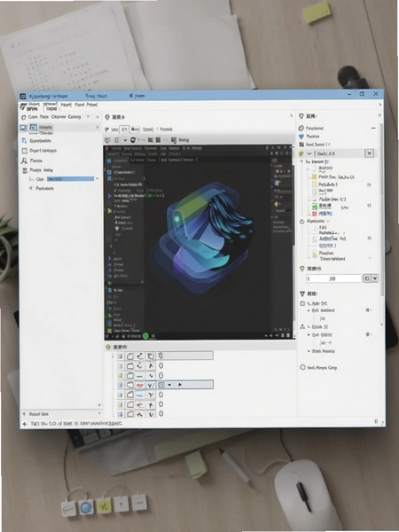Select the second tab in center panel tab strip
Image resolution: width=399 pixels, height=532 pixels.
(125, 129)
